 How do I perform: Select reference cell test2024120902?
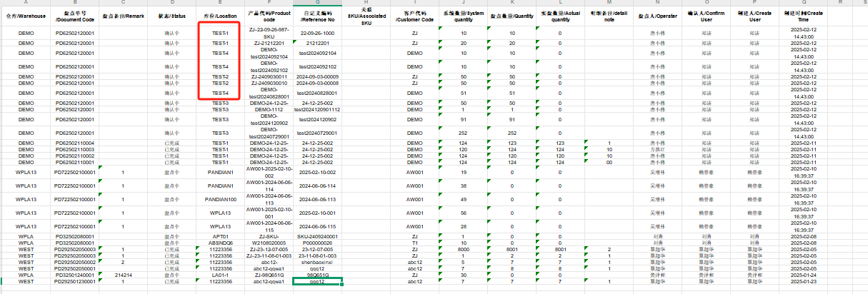click(318, 119)
